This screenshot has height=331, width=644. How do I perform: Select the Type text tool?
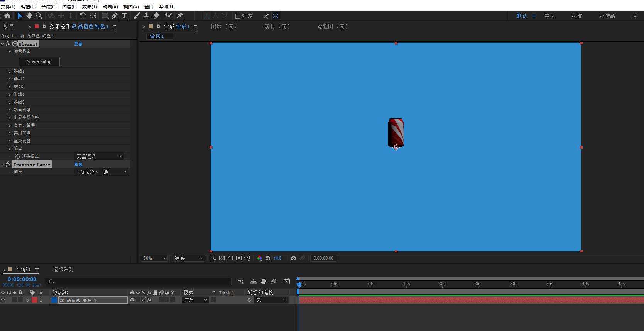(124, 16)
